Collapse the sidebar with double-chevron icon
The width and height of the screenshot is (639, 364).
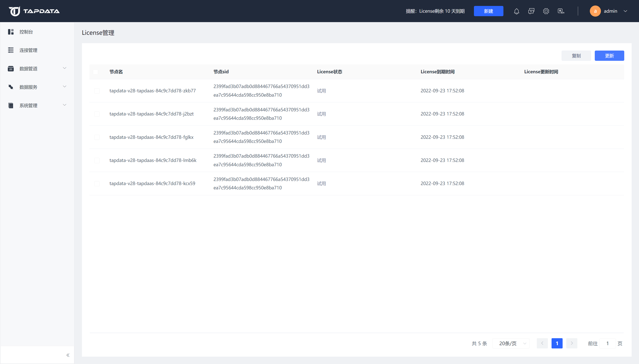tap(68, 355)
